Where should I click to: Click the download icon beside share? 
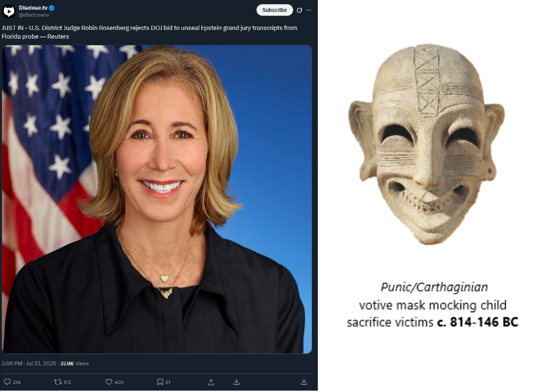click(x=237, y=382)
